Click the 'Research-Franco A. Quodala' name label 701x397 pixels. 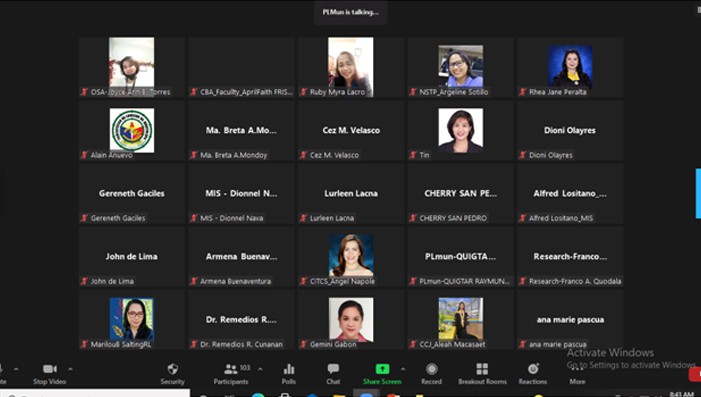[x=575, y=281]
